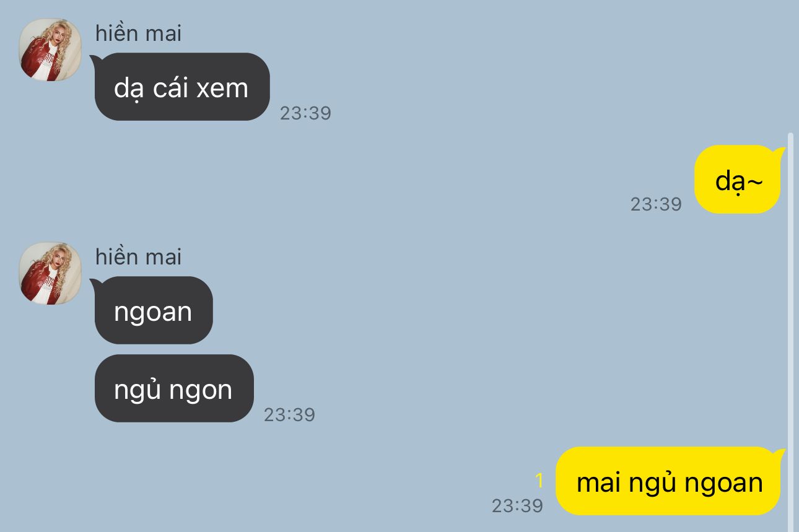Click the hiền mai name above 'ngoan'
This screenshot has width=799, height=532.
pyautogui.click(x=138, y=256)
